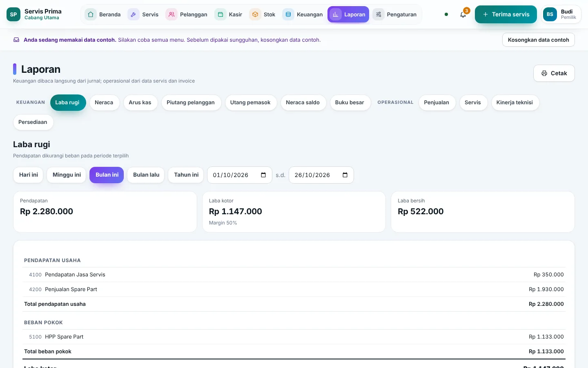Open Pelanggan people icon in navigation
The width and height of the screenshot is (588, 368).
click(171, 14)
